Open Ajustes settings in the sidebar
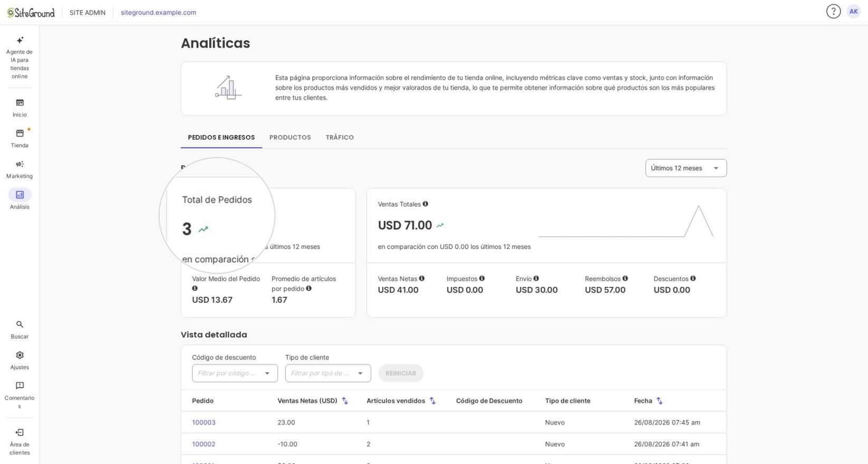The image size is (868, 464). [20, 360]
